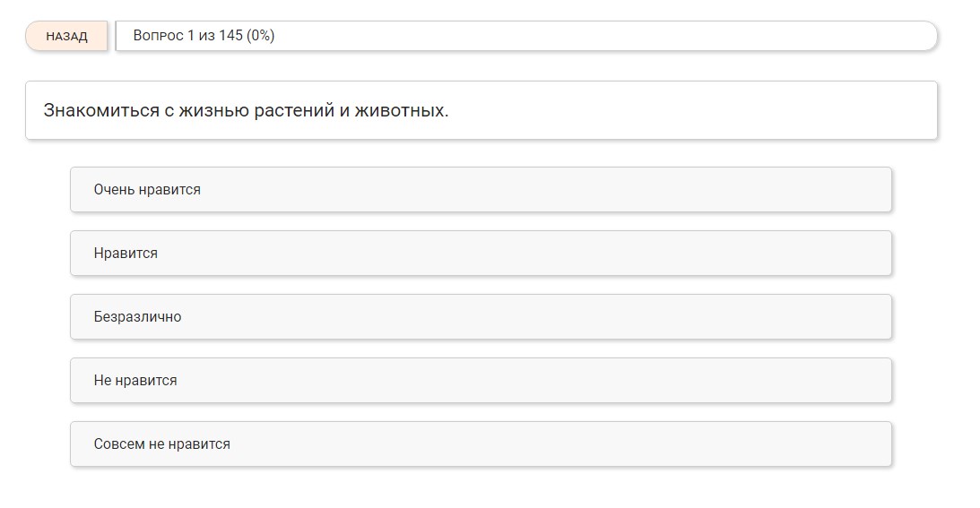Screen dimensions: 980x508
Task: Click the question text about plants and animals
Action: coord(246,111)
